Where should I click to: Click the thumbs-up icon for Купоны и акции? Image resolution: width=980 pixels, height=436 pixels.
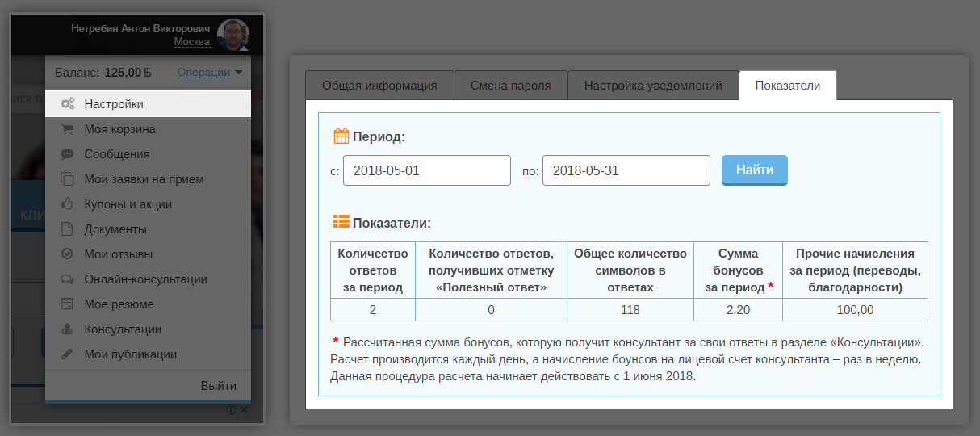click(68, 204)
